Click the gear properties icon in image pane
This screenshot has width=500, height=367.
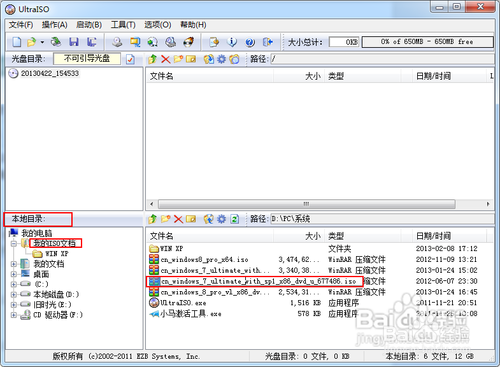point(222,59)
